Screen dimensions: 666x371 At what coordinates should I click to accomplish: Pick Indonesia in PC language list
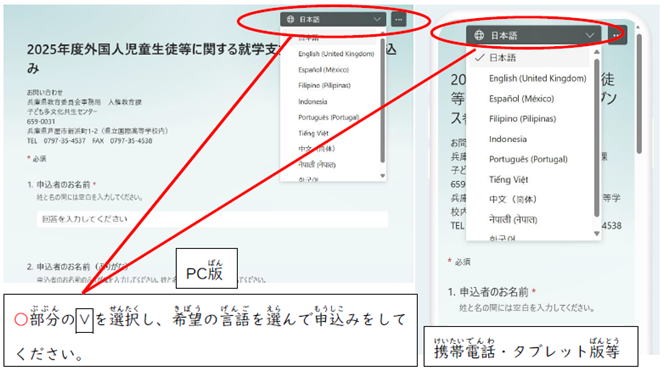(313, 102)
